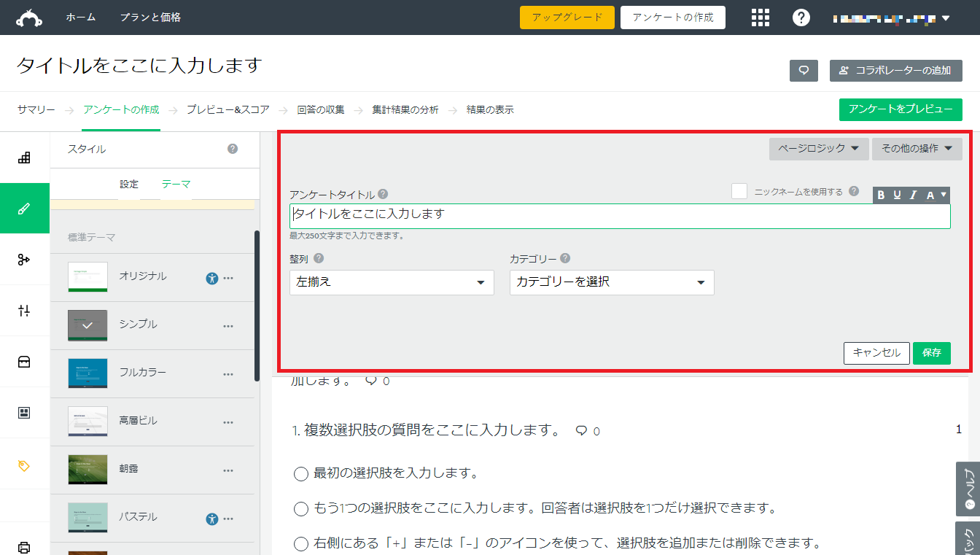Select the もう1つの選択肢 radio button
This screenshot has width=980, height=555.
[x=300, y=508]
